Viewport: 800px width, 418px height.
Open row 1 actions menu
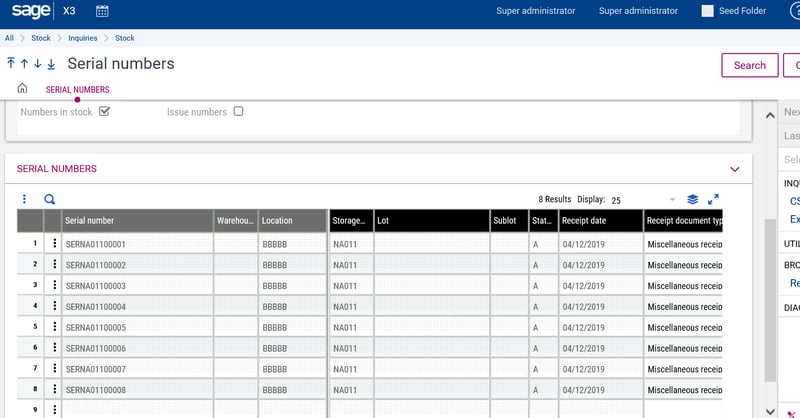[x=53, y=243]
